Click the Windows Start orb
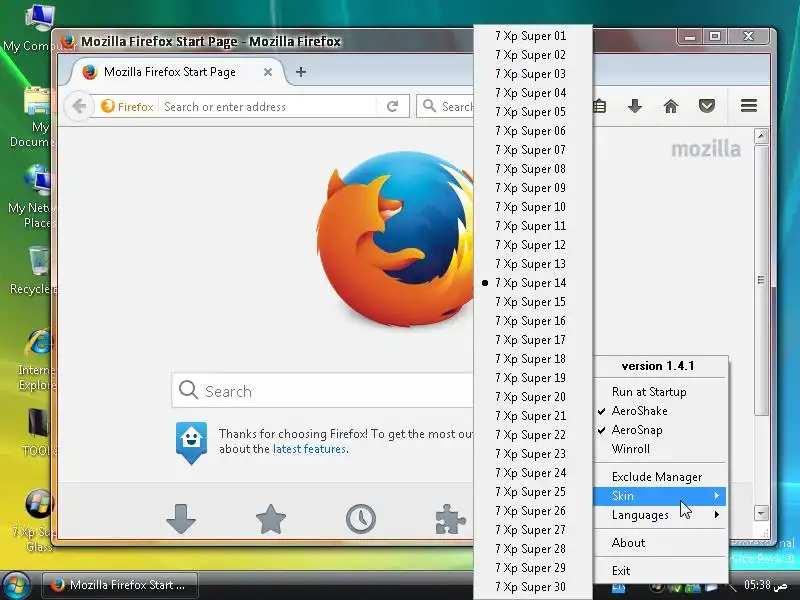The image size is (800, 600). click(x=15, y=586)
